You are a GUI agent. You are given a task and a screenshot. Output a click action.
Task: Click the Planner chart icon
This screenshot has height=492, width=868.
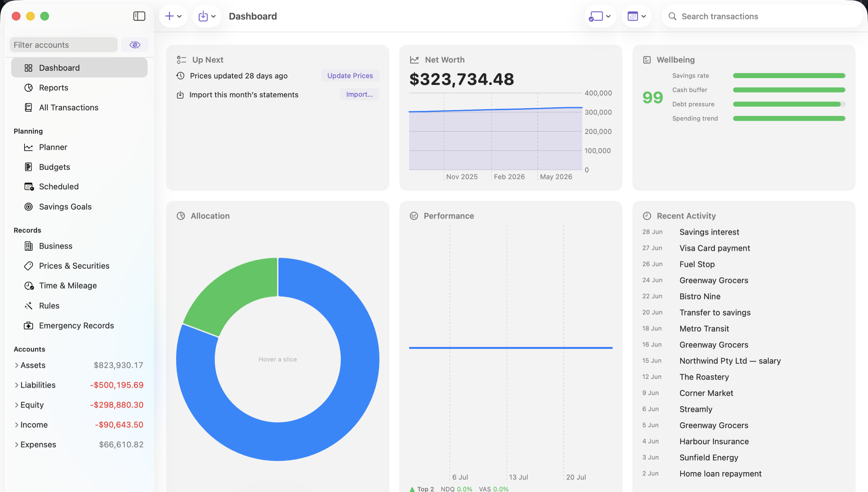click(29, 147)
